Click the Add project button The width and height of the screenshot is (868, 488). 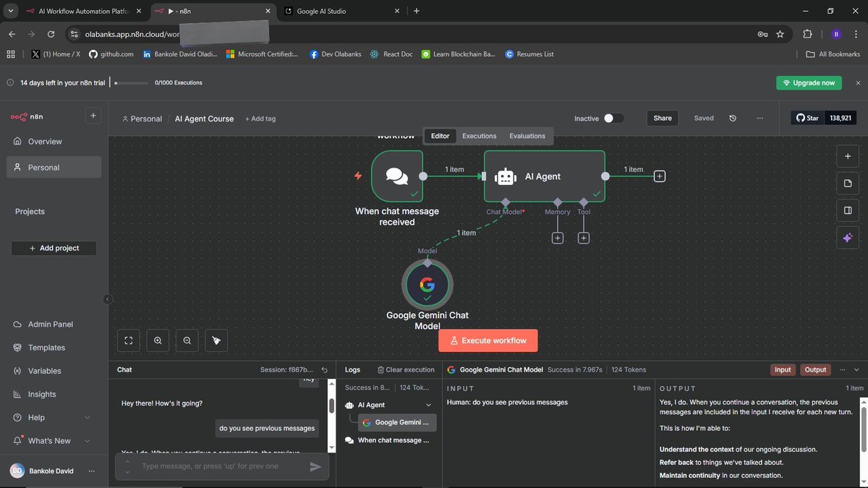pos(54,248)
